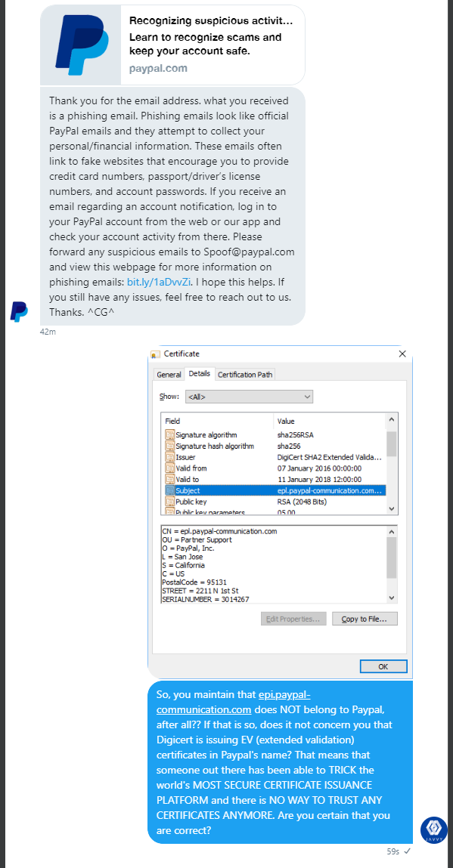This screenshot has height=868, width=453.
Task: Click the 'STREET = 2211 N 1st St' line
Action: coord(200,591)
